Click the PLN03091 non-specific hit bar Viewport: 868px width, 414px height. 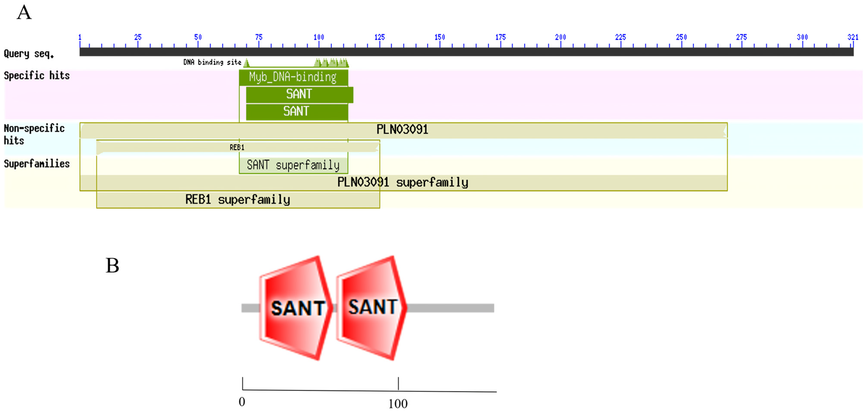coord(403,130)
